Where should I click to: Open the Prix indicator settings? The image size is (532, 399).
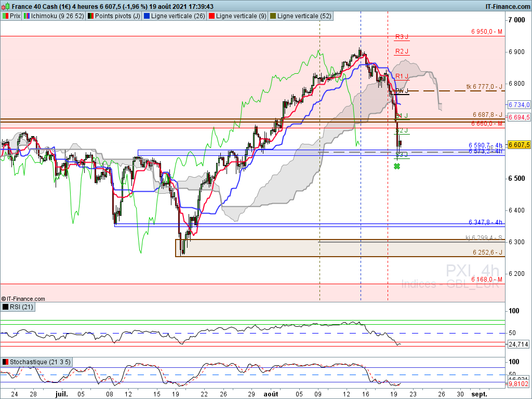(x=11, y=16)
